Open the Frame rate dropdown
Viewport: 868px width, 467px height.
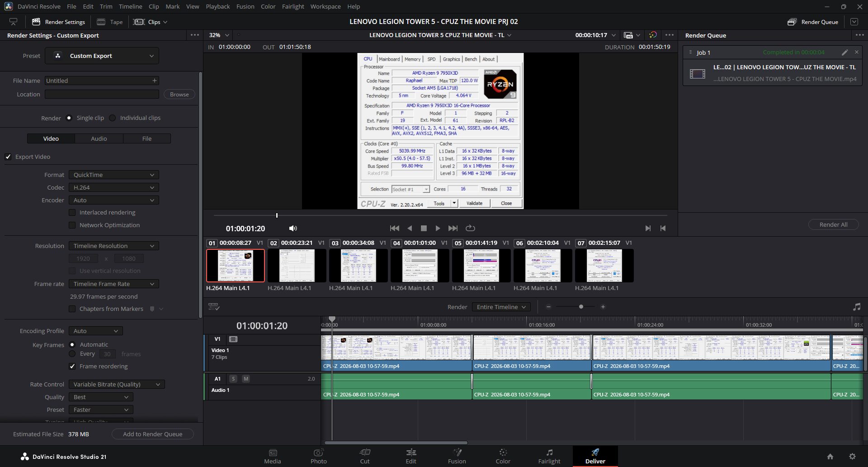click(114, 284)
